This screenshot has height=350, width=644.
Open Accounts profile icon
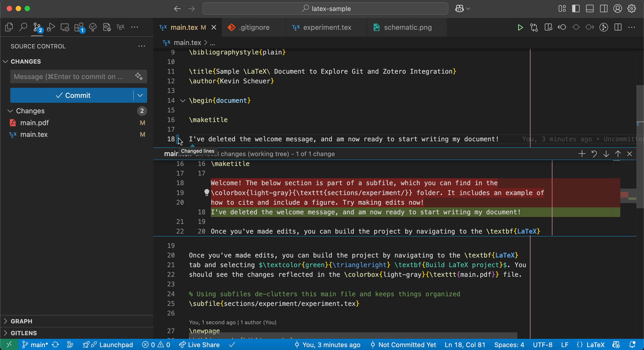617,9
